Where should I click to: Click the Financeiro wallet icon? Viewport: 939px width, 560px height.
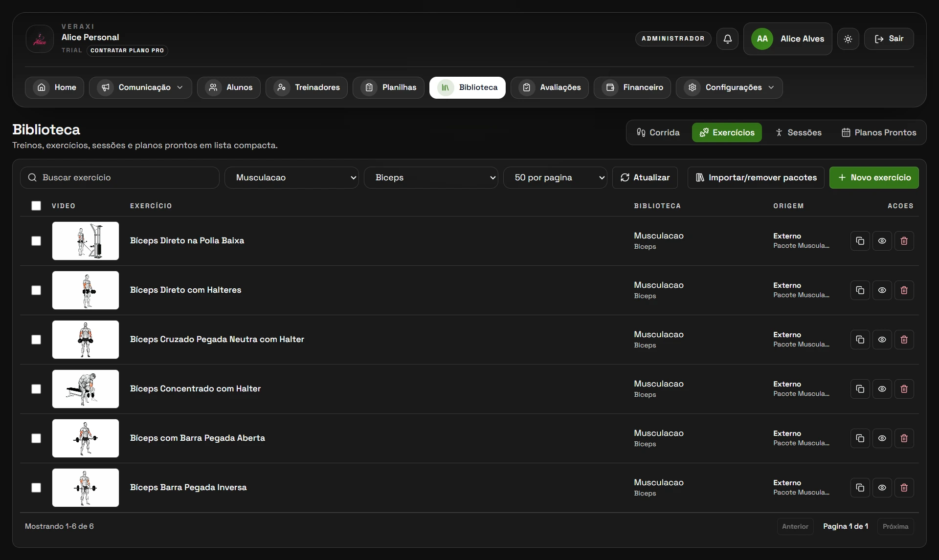610,87
